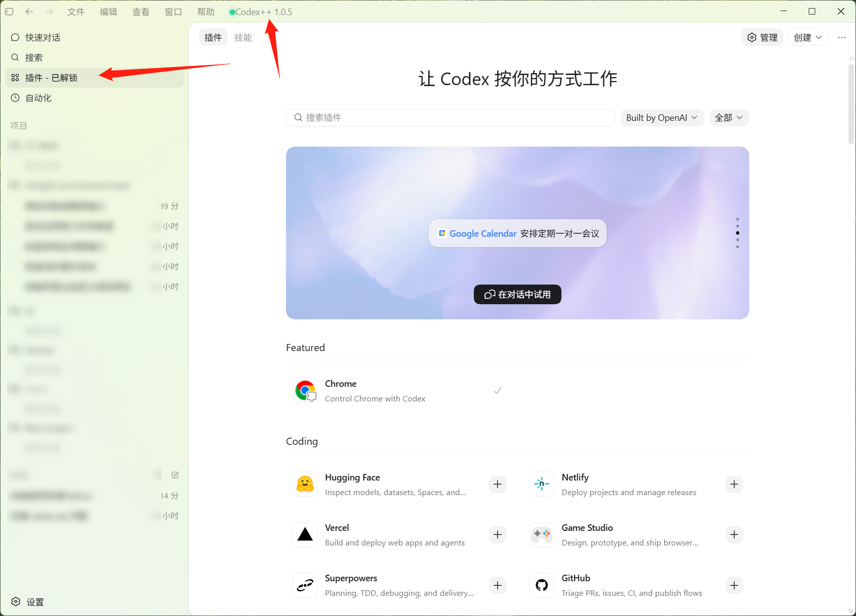Image resolution: width=856 pixels, height=616 pixels.
Task: Open the Game Studio plugin icon
Action: click(x=542, y=534)
